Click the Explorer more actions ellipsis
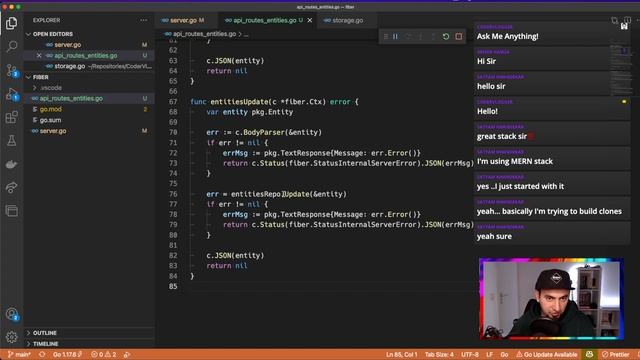The image size is (640, 360). 144,20
